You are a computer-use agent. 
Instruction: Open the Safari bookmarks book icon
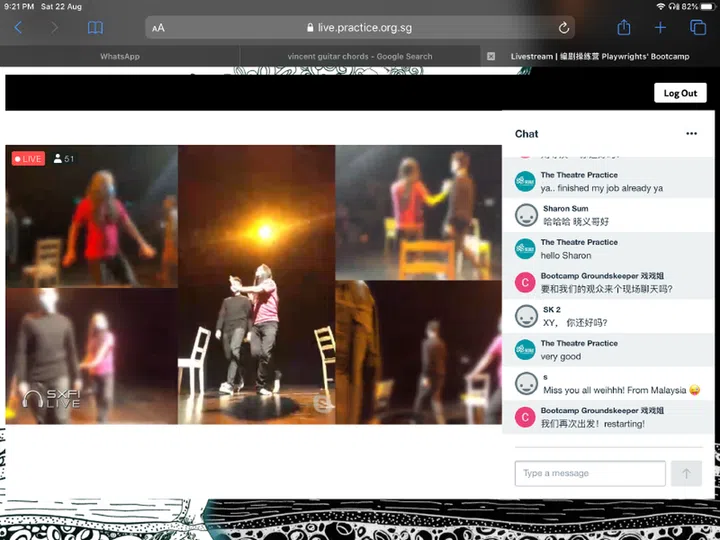tap(95, 28)
